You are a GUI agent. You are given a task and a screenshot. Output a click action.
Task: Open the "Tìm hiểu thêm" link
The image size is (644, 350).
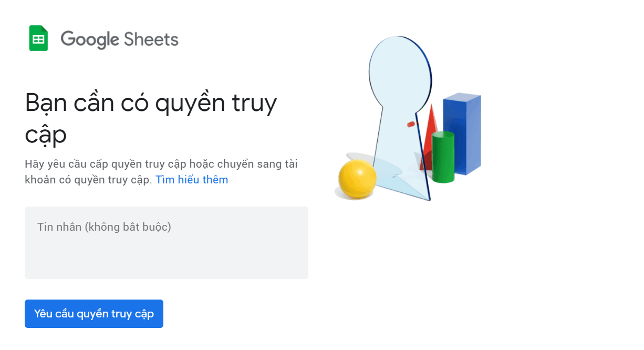[x=192, y=180]
